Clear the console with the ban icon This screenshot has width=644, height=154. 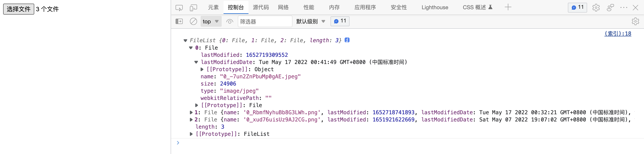coord(193,21)
